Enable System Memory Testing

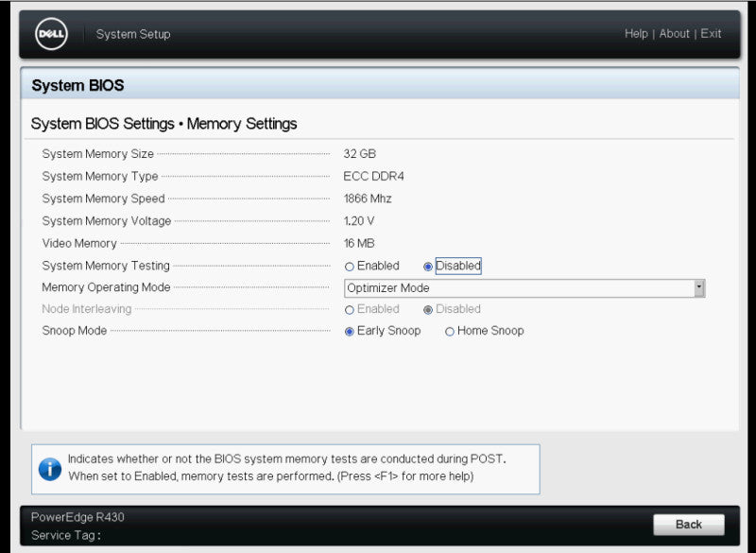(350, 267)
